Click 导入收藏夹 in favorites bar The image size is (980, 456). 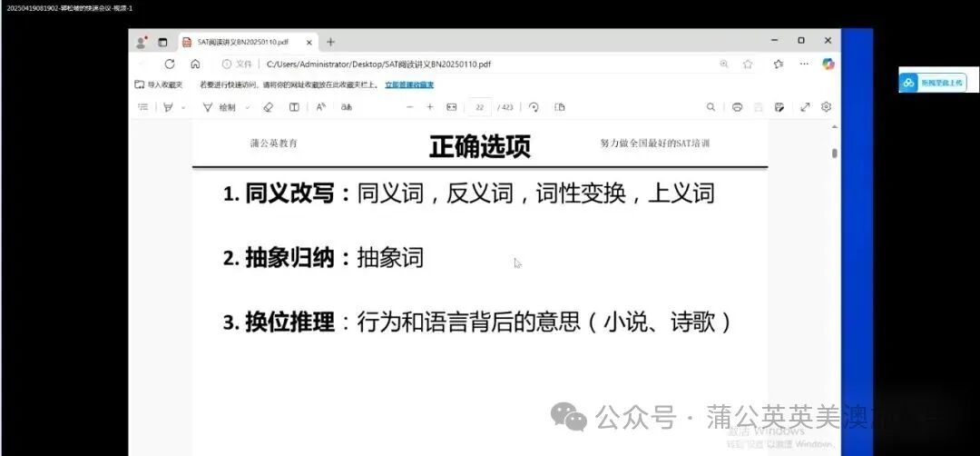(x=160, y=84)
